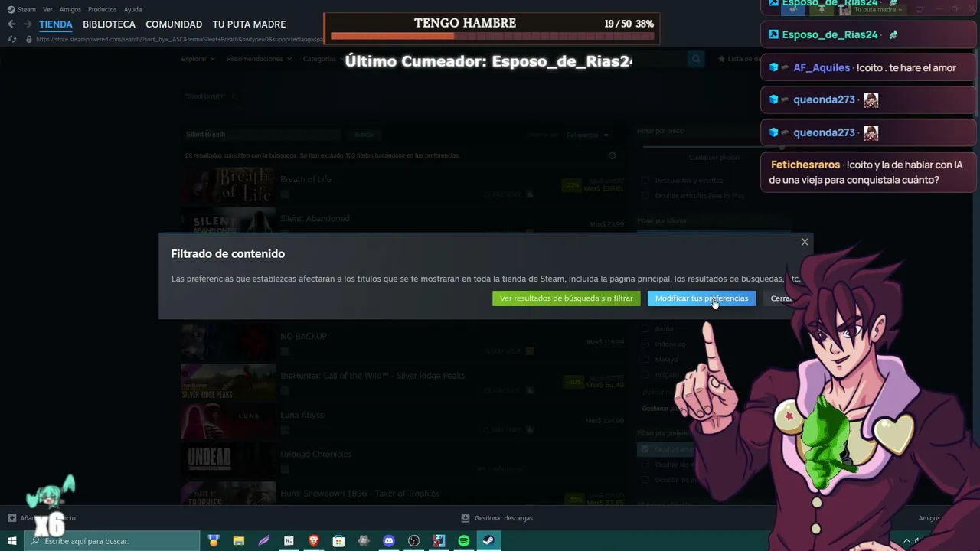Open the Relevancia sort dropdown

click(x=588, y=135)
